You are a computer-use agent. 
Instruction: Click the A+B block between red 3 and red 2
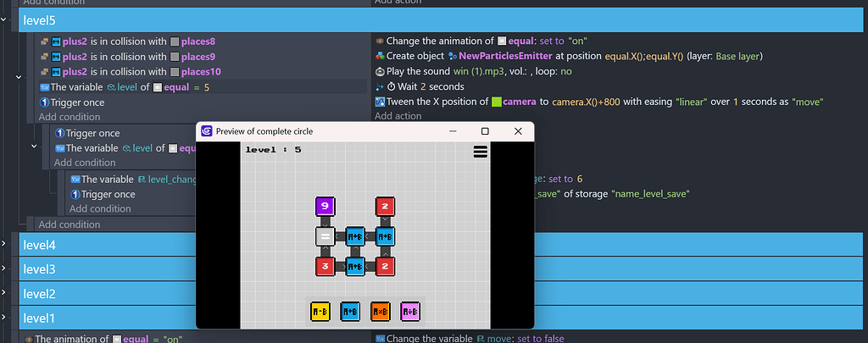355,266
